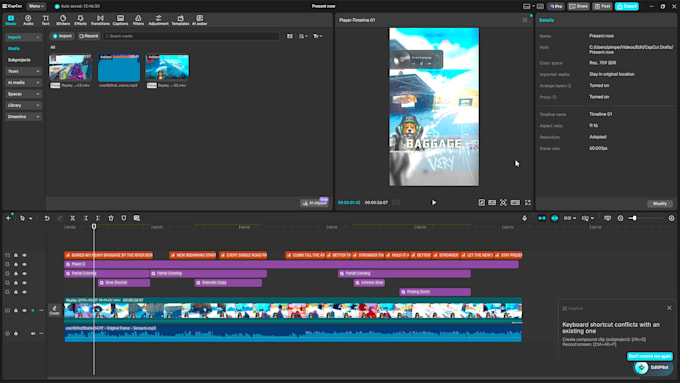Click the Modify button in Details panel

coord(660,203)
